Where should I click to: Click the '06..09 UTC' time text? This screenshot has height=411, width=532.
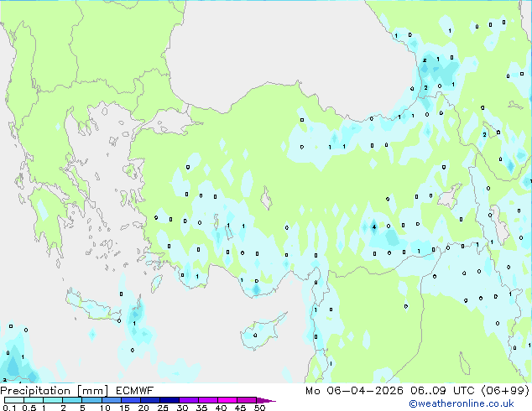[x=442, y=391]
